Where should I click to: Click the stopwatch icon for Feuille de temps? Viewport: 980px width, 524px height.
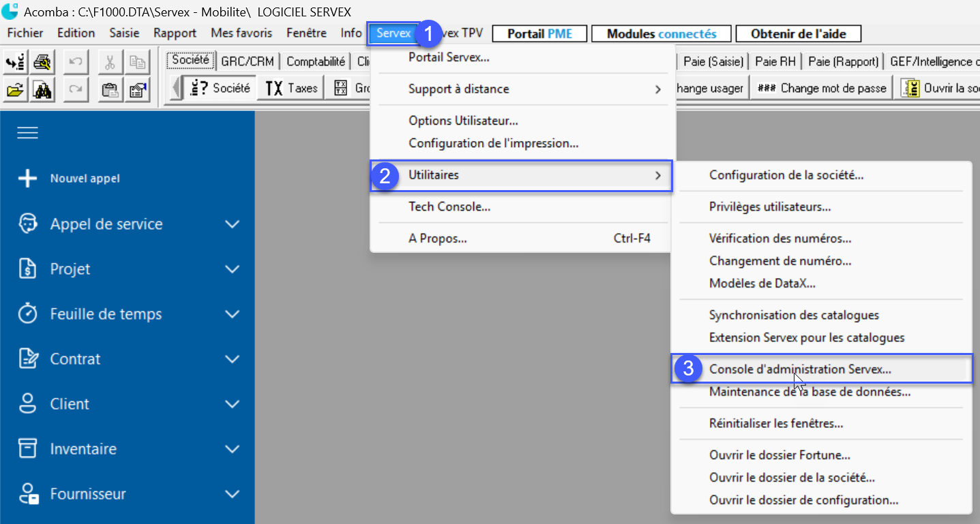point(27,314)
